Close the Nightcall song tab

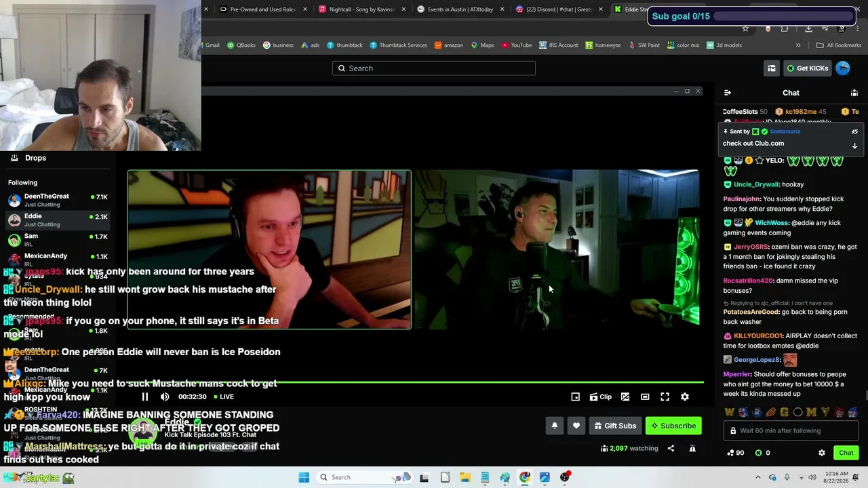(404, 9)
